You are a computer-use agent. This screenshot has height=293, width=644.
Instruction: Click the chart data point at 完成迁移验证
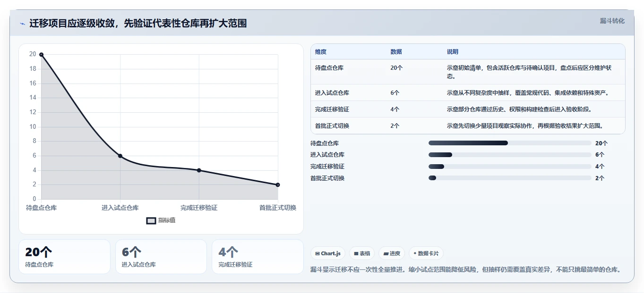click(x=199, y=170)
